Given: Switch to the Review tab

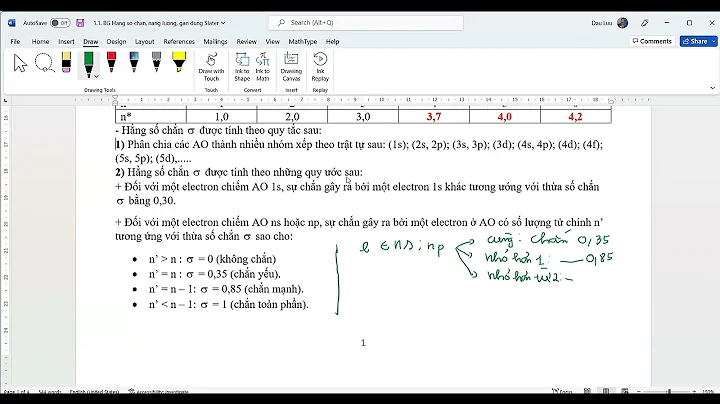Looking at the screenshot, I should (247, 41).
